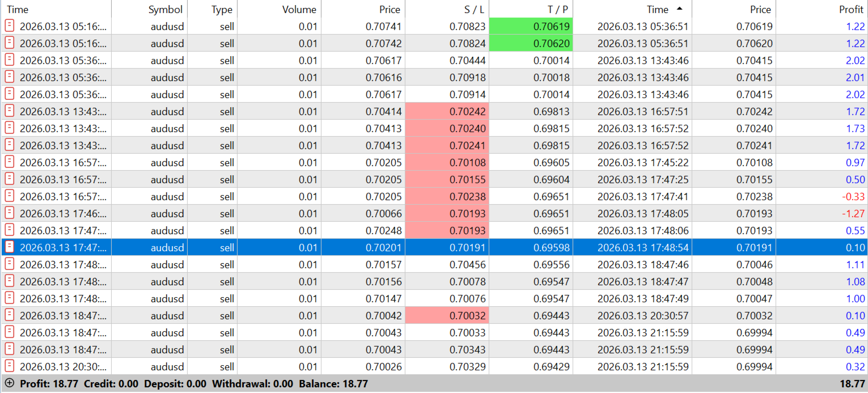This screenshot has height=393, width=868.
Task: Click the S/L value 0.70918
Action: tap(468, 77)
